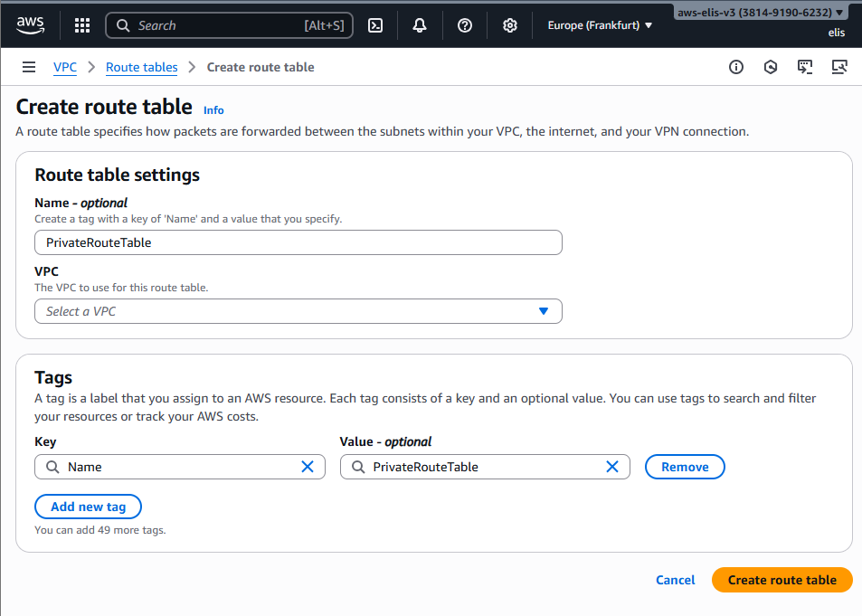Click the Name input containing PrivateRouteTable

[x=298, y=242]
